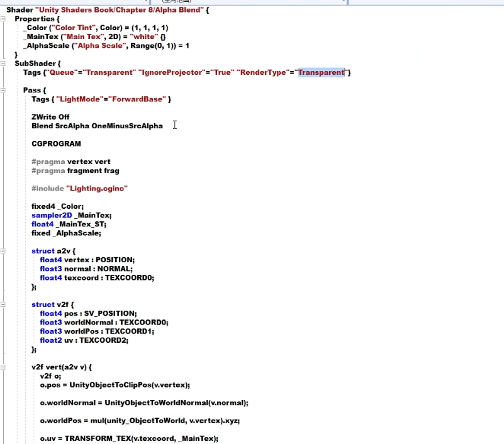Click the "True" tag value
504x444 pixels.
(222, 72)
